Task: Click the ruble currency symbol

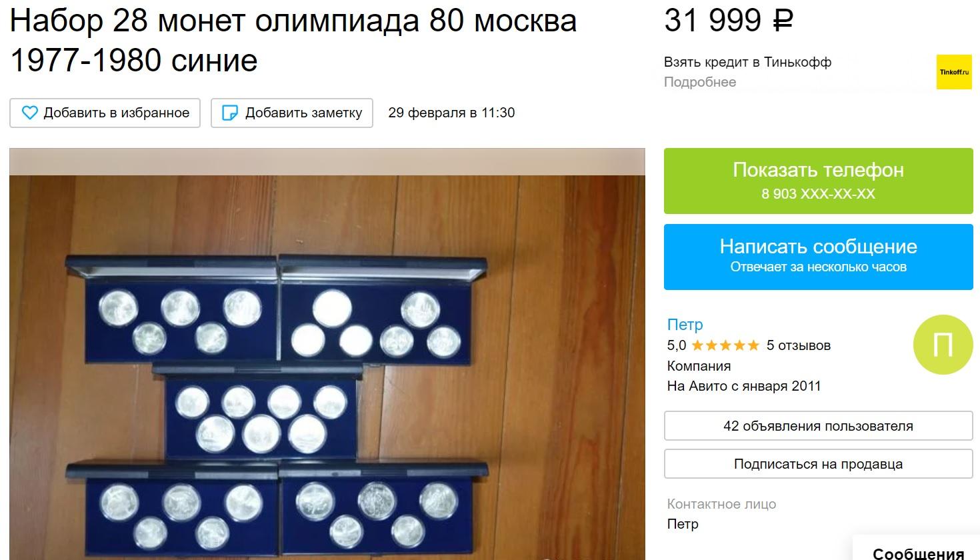Action: (x=783, y=21)
